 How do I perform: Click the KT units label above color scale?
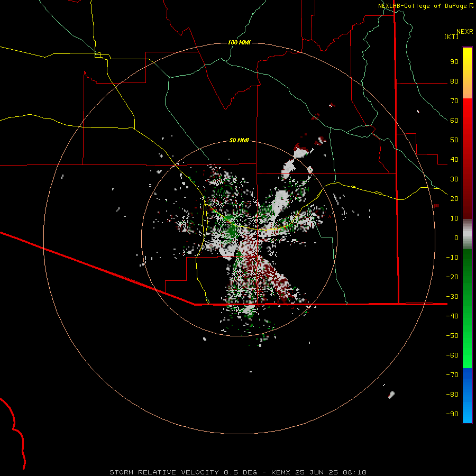452,36
